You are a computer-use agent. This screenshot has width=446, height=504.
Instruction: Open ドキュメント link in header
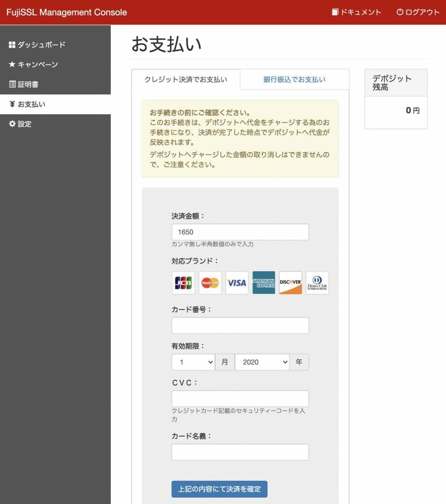356,12
